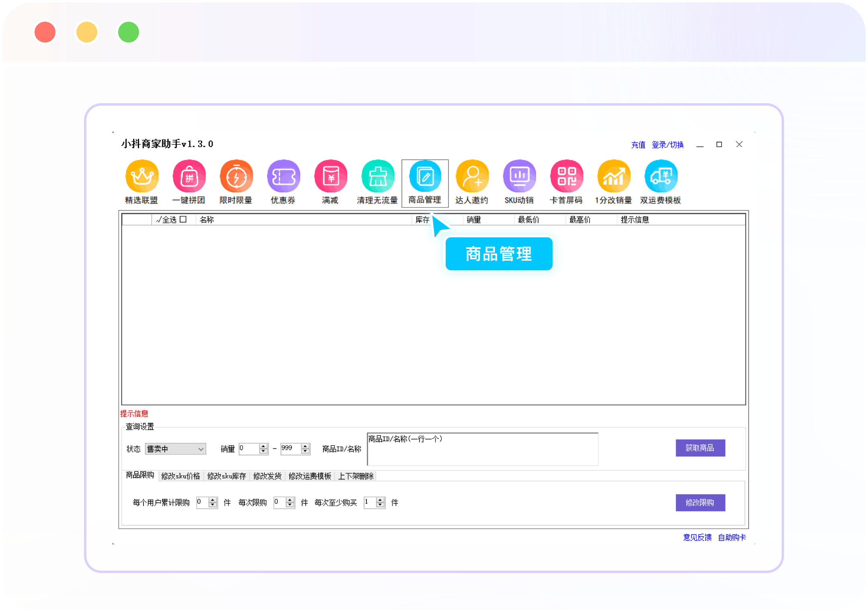Viewport: 868px width, 612px height.
Task: Decrease the 999 maximum 销量 spinner
Action: [305, 451]
